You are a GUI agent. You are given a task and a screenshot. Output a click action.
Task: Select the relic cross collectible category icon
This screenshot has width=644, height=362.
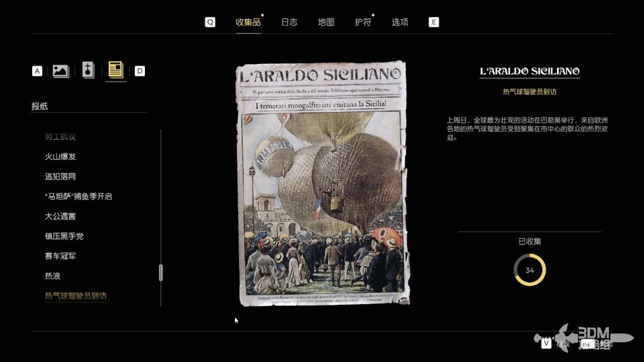[x=88, y=70]
